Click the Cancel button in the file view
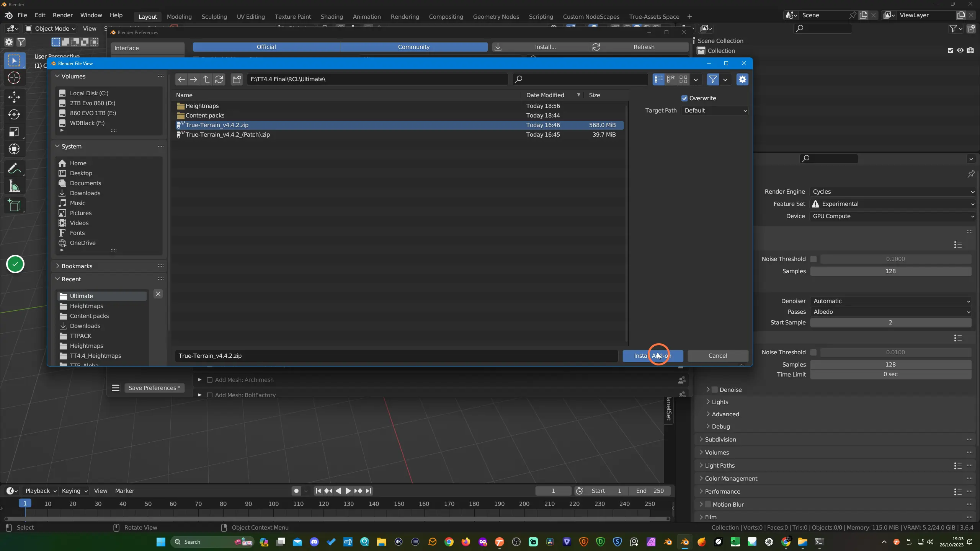Image resolution: width=980 pixels, height=551 pixels. [x=718, y=355]
